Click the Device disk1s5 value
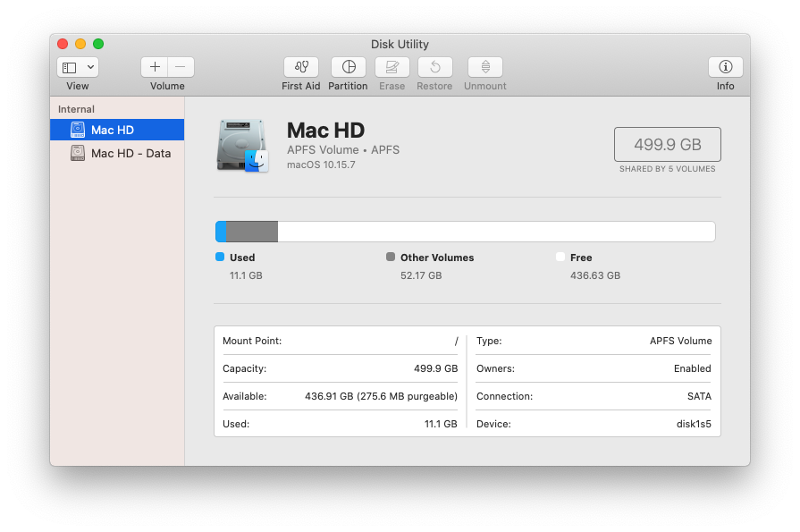Screen dimensions: 800x532 694,424
